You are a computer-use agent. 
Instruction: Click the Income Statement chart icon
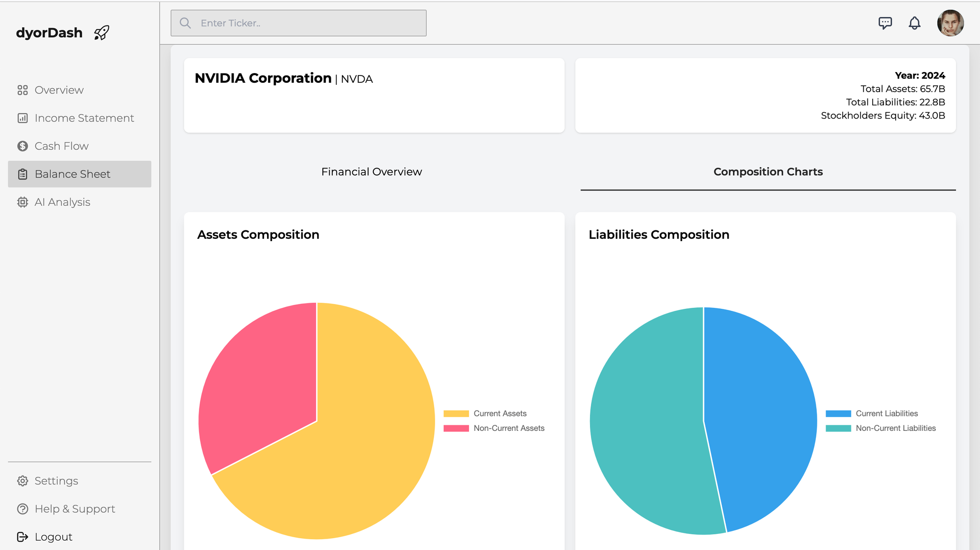click(23, 118)
